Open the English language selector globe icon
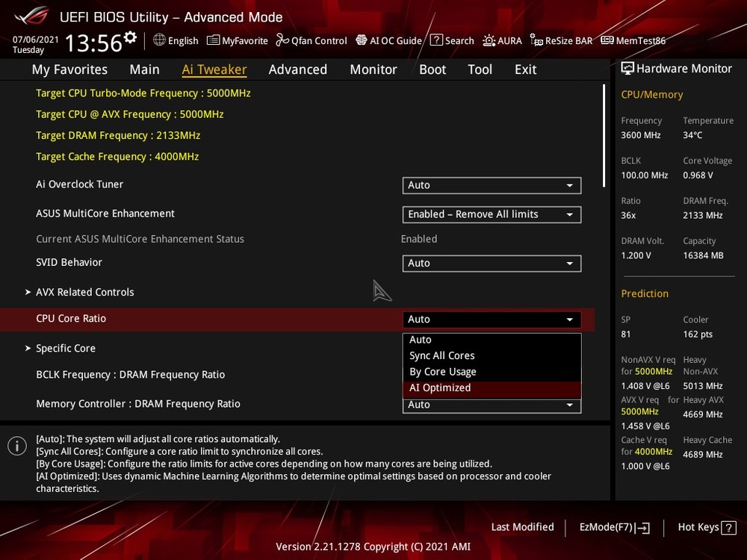This screenshot has height=560, width=747. point(159,40)
